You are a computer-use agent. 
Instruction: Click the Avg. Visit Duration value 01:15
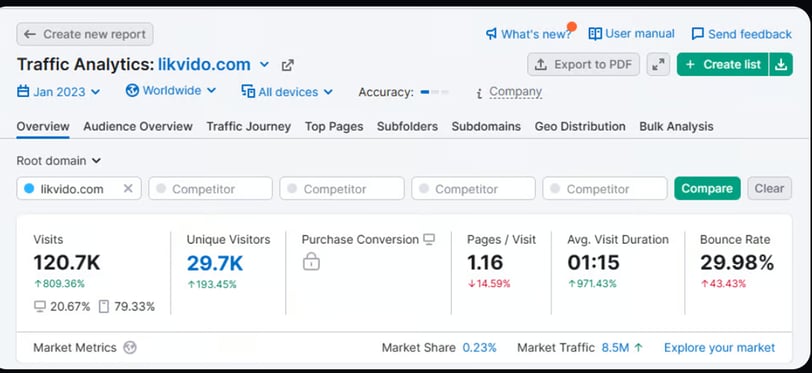(x=593, y=263)
